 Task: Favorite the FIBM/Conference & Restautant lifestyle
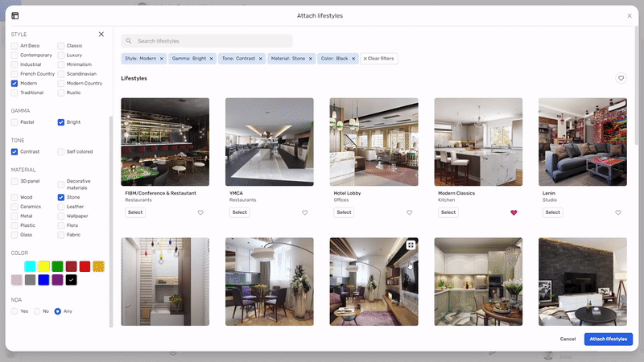200,212
